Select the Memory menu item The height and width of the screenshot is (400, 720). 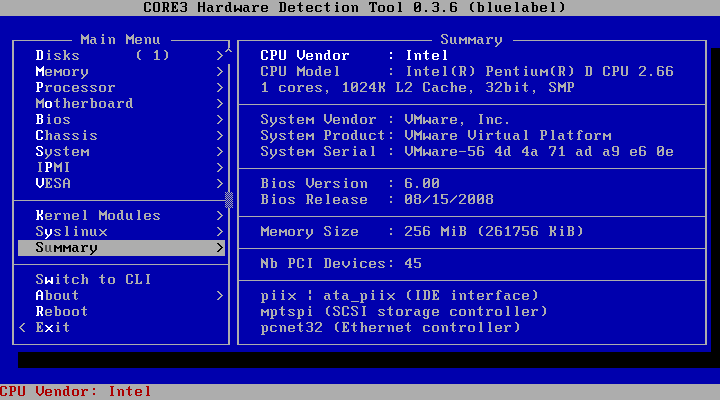121,72
